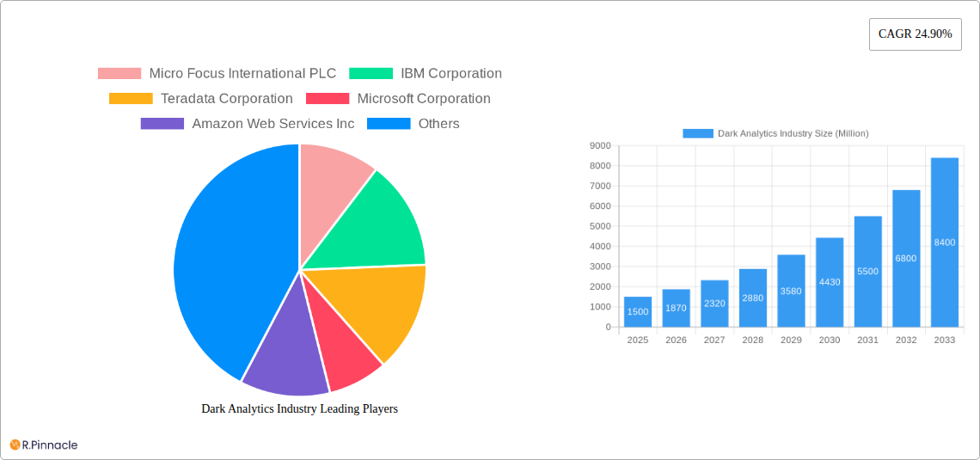This screenshot has height=460, width=980.
Task: Click the Dark Analytics Industry Leading Players caption
Action: [299, 408]
